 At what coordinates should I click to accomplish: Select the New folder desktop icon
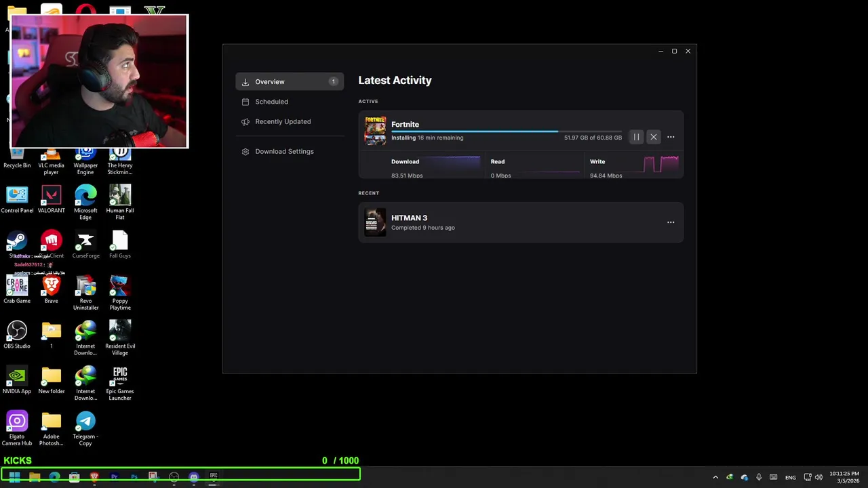(51, 380)
